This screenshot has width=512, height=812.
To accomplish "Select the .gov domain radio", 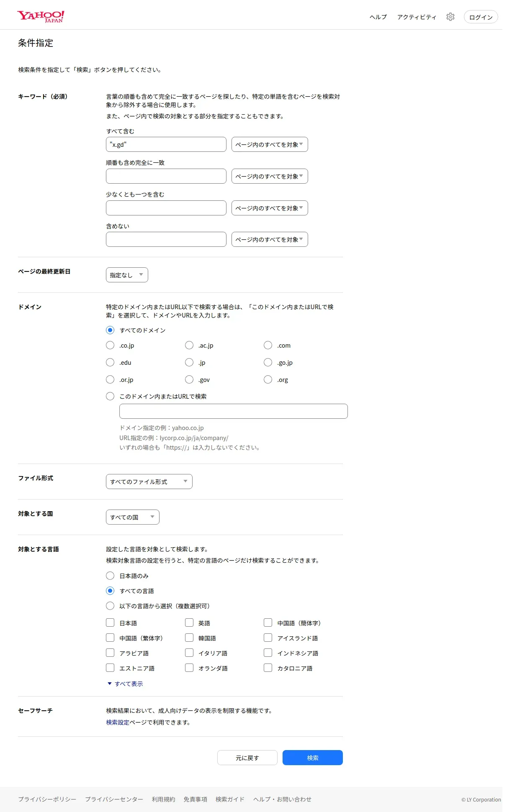I will [x=189, y=379].
